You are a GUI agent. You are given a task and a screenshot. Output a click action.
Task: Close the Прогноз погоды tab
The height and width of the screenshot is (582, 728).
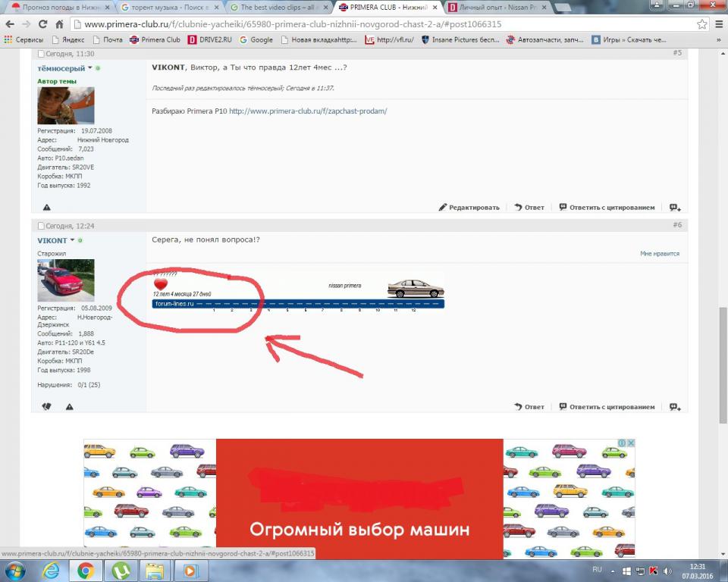[107, 8]
